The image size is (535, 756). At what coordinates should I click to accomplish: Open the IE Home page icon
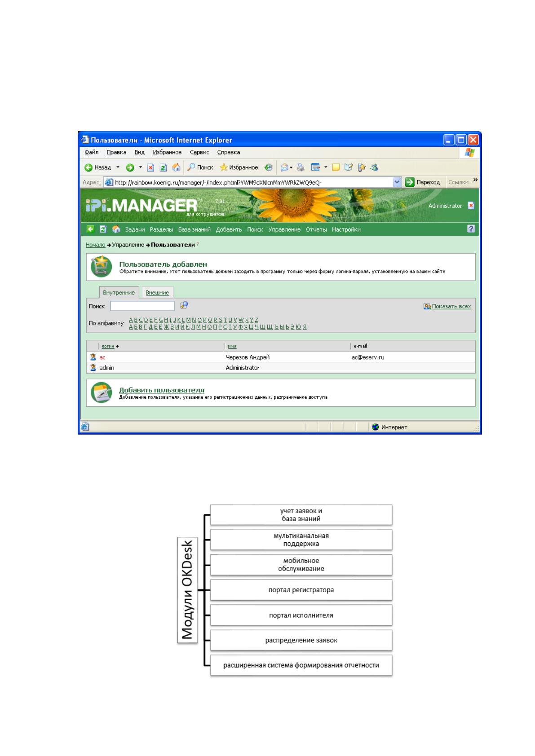177,167
